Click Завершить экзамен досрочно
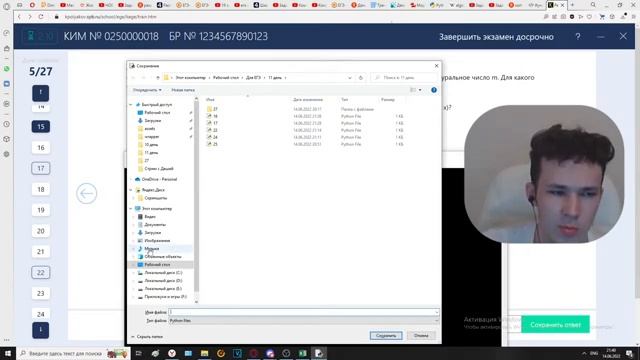 click(496, 37)
